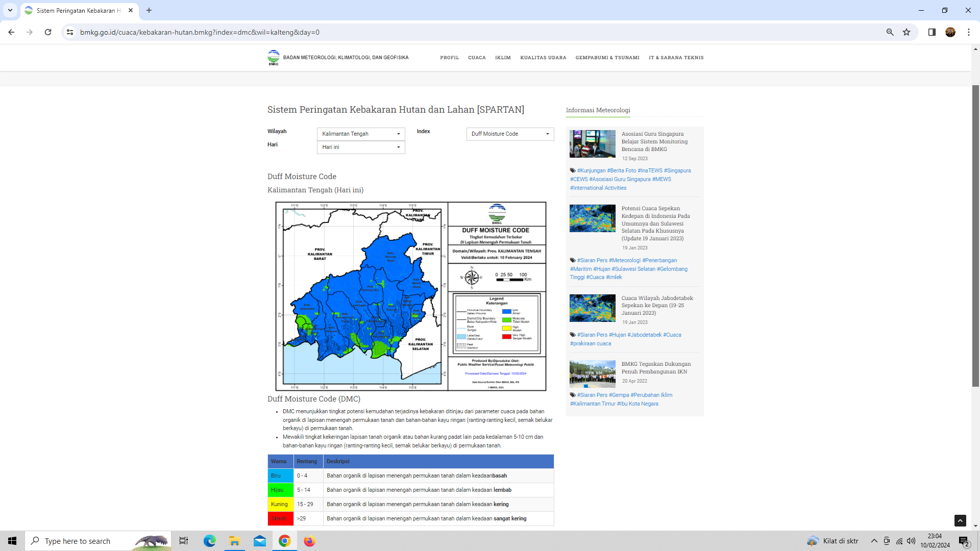Click the taskbar clock 23:04

pos(935,541)
